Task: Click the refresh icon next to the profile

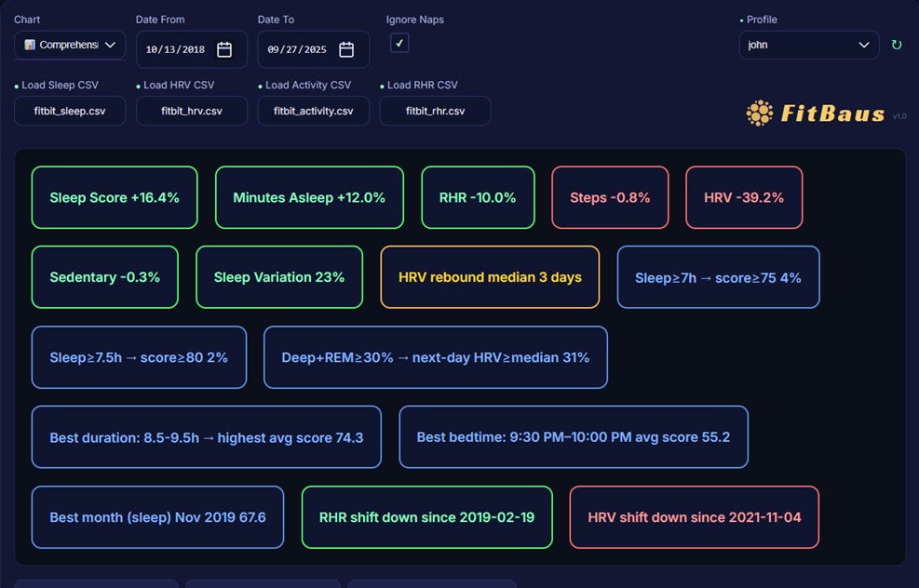Action: [x=896, y=45]
